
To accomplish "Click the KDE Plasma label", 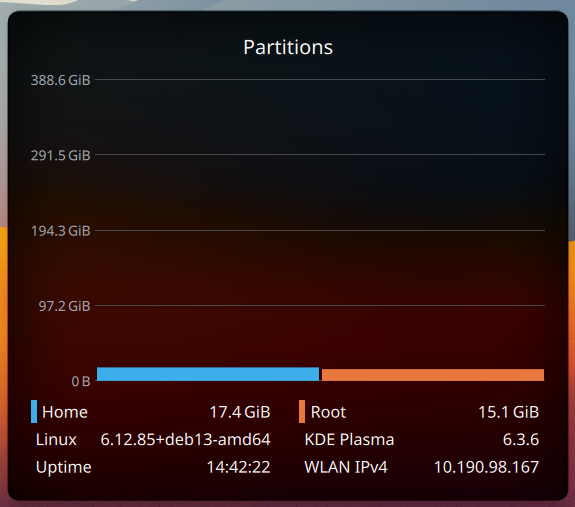I will [349, 439].
